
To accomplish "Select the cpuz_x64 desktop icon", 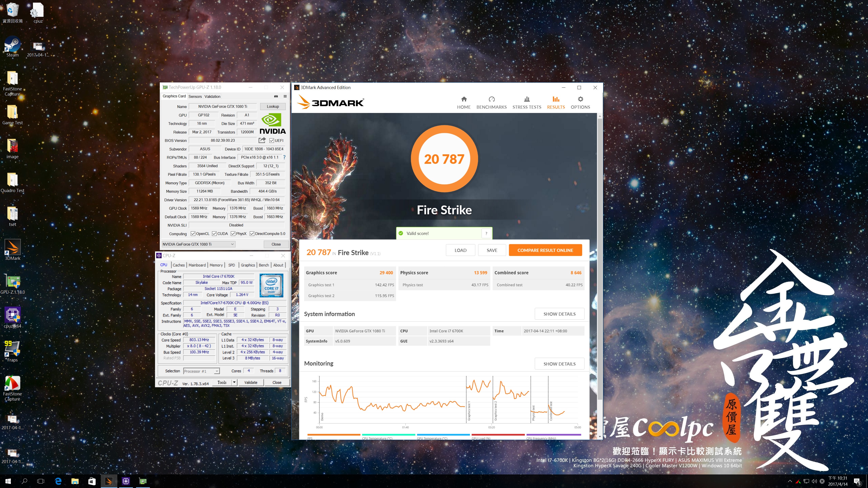I will coord(12,318).
